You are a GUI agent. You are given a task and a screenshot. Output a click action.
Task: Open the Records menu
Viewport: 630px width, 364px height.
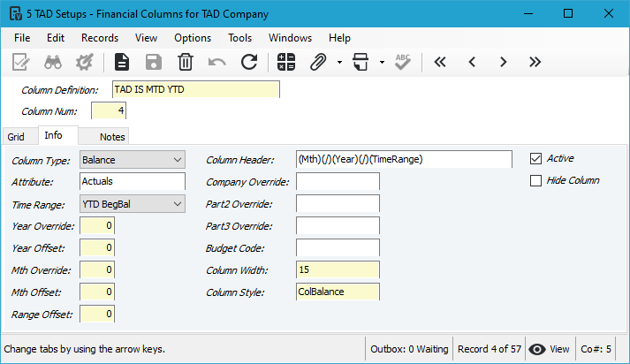coord(100,38)
